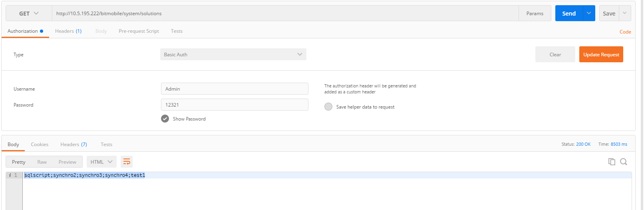Screen dimensions: 644x210
Task: Switch to the response Cookies tab
Action: tap(40, 145)
